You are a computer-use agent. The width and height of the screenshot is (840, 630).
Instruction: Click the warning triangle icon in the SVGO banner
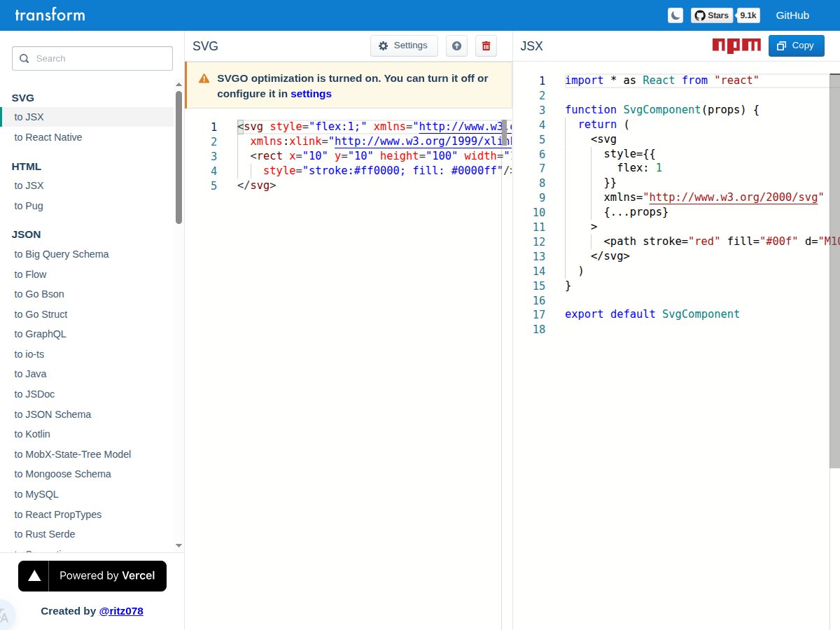pyautogui.click(x=204, y=78)
